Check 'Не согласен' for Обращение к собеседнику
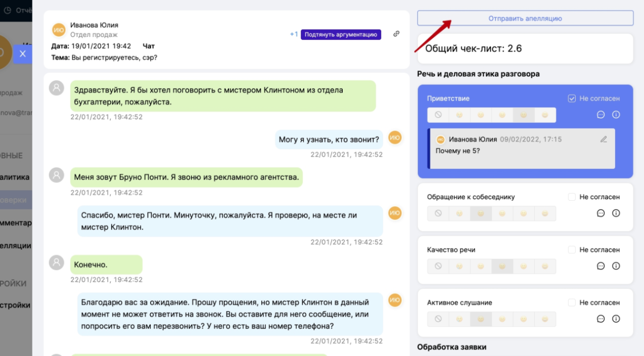This screenshot has height=356, width=644. (572, 197)
